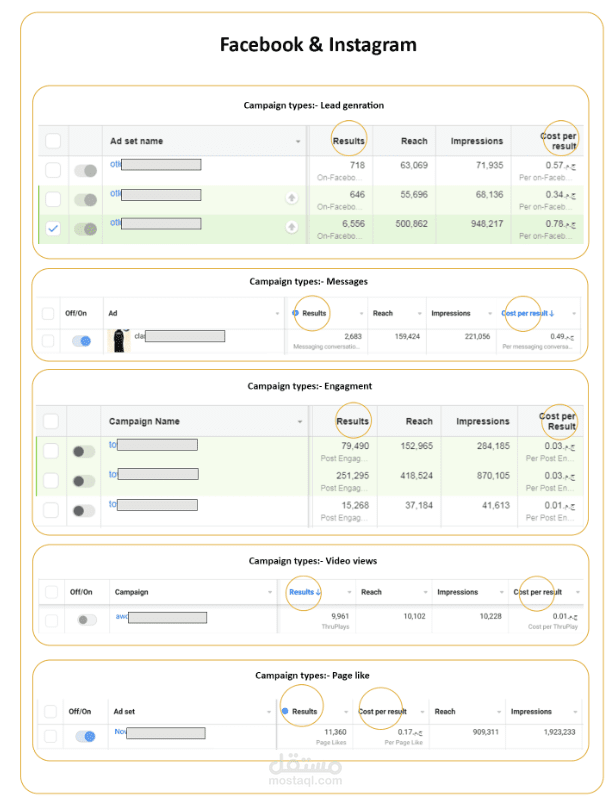The height and width of the screenshot is (803, 612).
Task: Sort by Reach in the Lead generation table
Action: coord(414,141)
